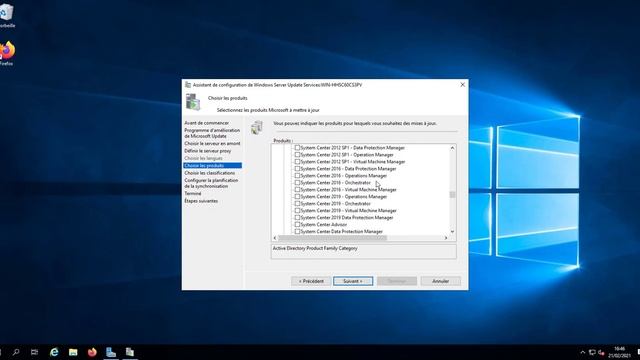Click the horizontal scroll-right arrow of product list
640x360 pixels.
[x=446, y=238]
